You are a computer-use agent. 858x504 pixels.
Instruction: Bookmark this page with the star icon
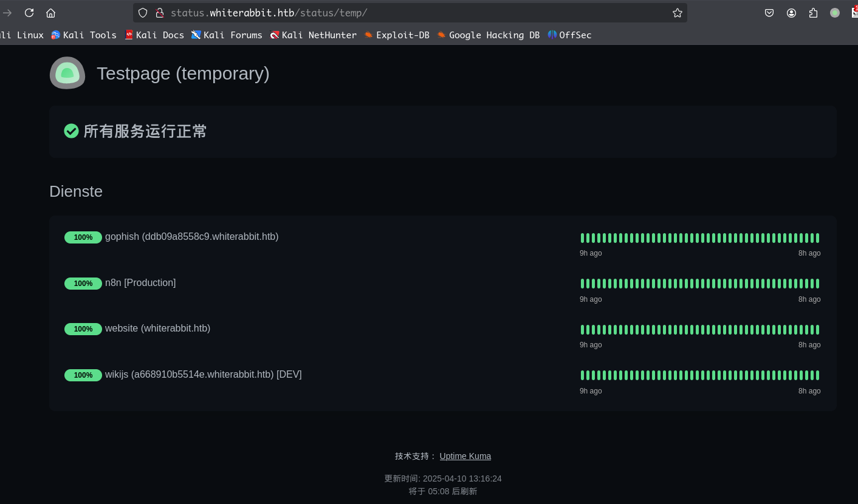pos(678,13)
